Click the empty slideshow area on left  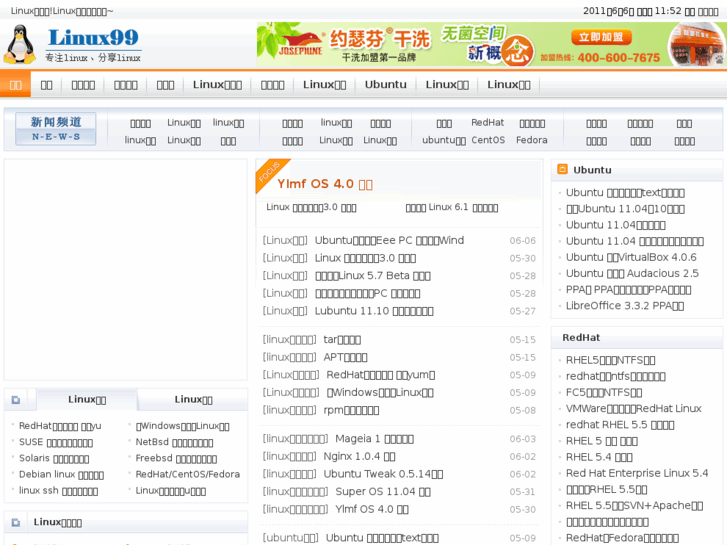click(126, 270)
